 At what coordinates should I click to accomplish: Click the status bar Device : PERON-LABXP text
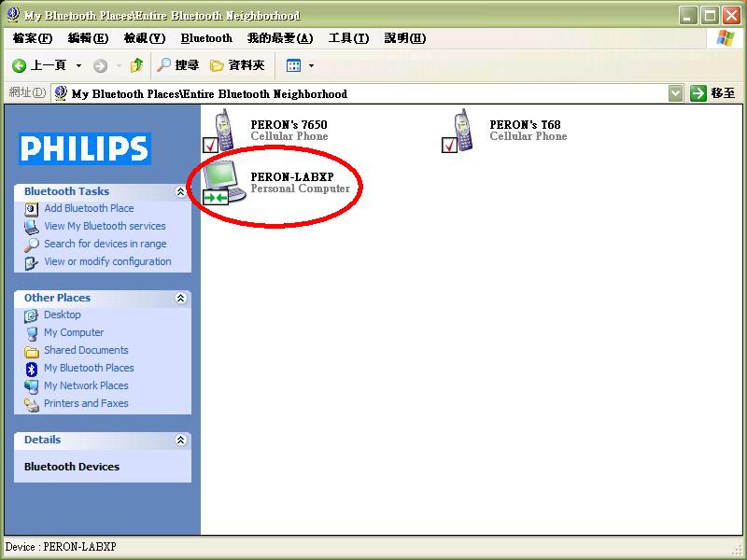61,547
